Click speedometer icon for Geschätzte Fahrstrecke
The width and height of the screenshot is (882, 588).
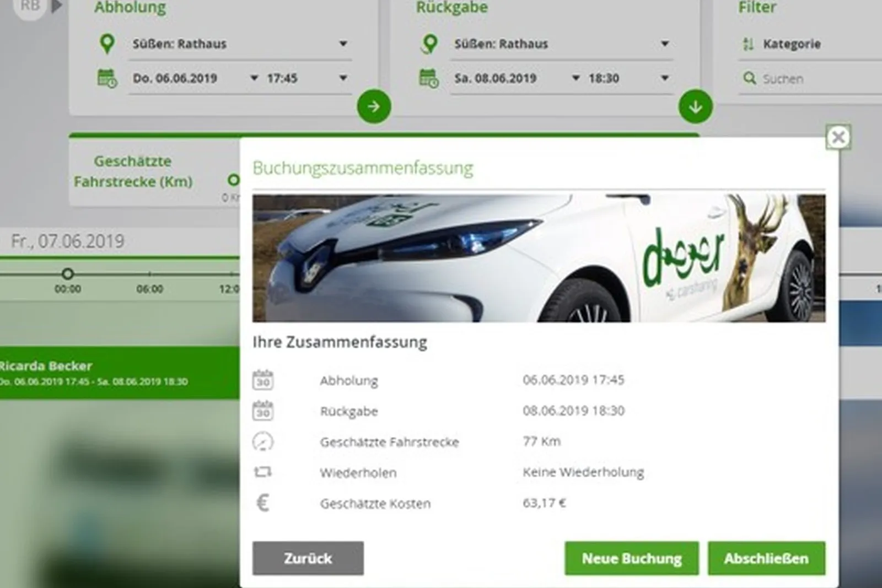pos(263,442)
